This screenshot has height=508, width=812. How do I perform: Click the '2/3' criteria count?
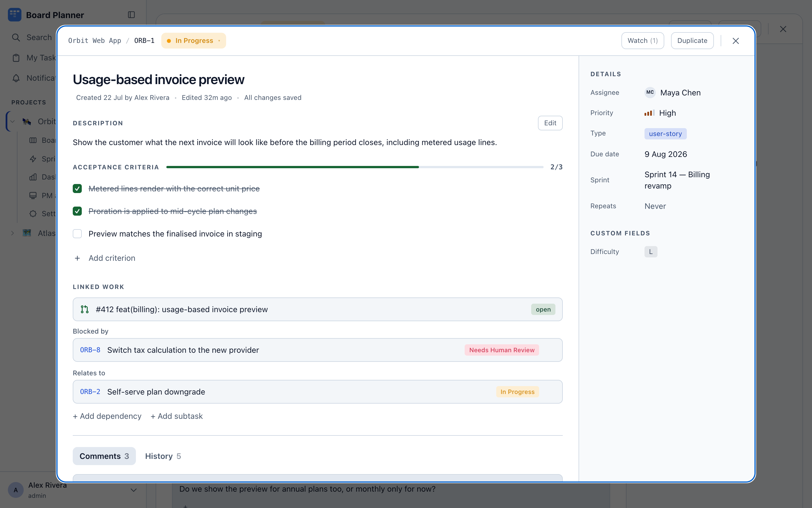point(556,167)
